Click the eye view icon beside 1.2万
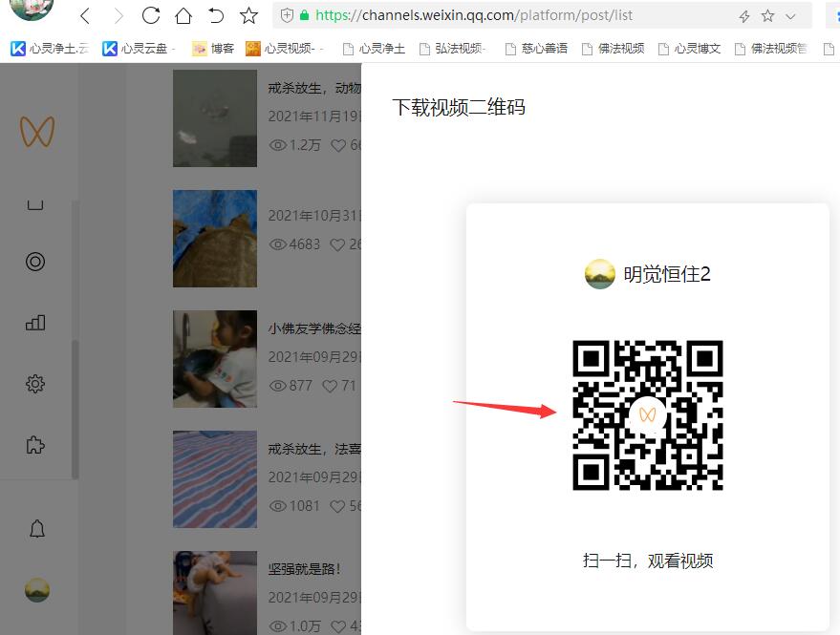Screen dimensions: 840x635 click(277, 145)
